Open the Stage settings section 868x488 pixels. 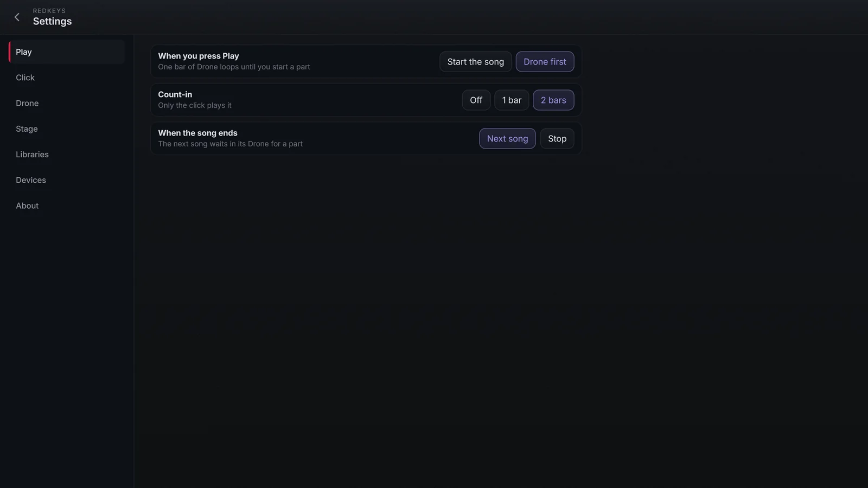(67, 129)
